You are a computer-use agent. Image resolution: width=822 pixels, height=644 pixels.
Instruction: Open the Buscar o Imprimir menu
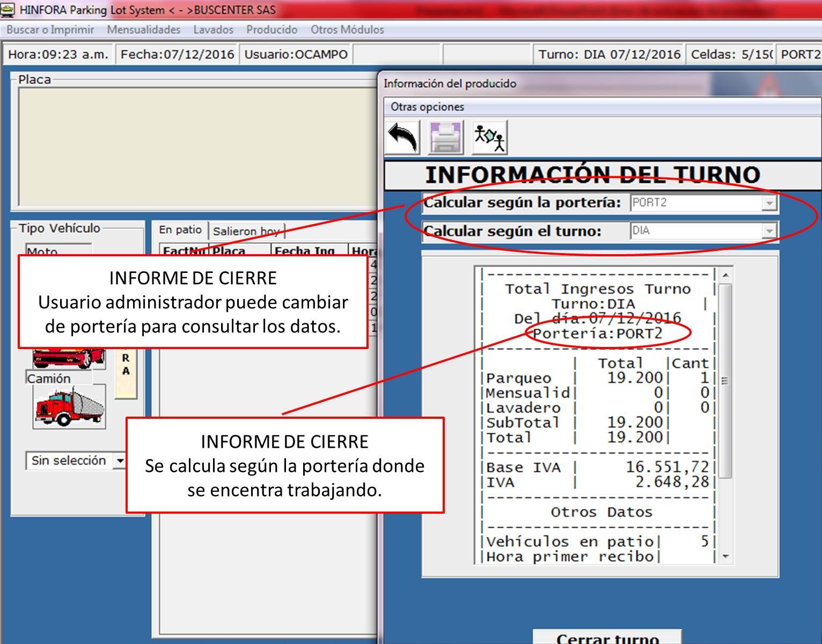click(x=50, y=30)
